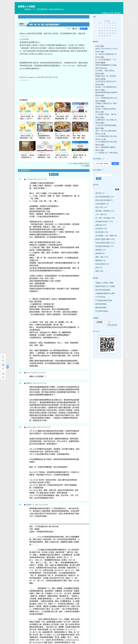
Task: Click the reaction face icon in floating sidebar
Action: click(3, 365)
